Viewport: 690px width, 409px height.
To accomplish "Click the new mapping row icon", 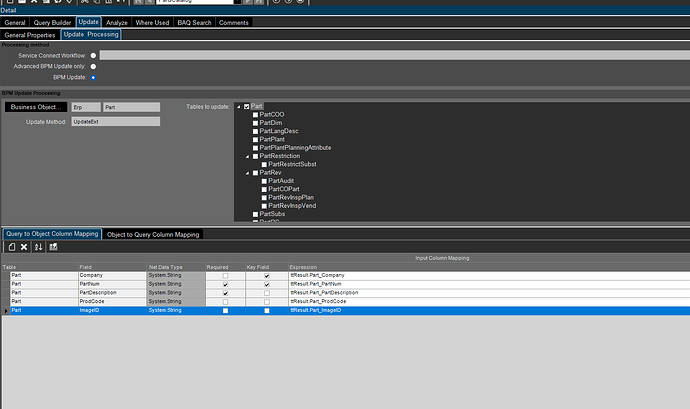I will pyautogui.click(x=12, y=247).
